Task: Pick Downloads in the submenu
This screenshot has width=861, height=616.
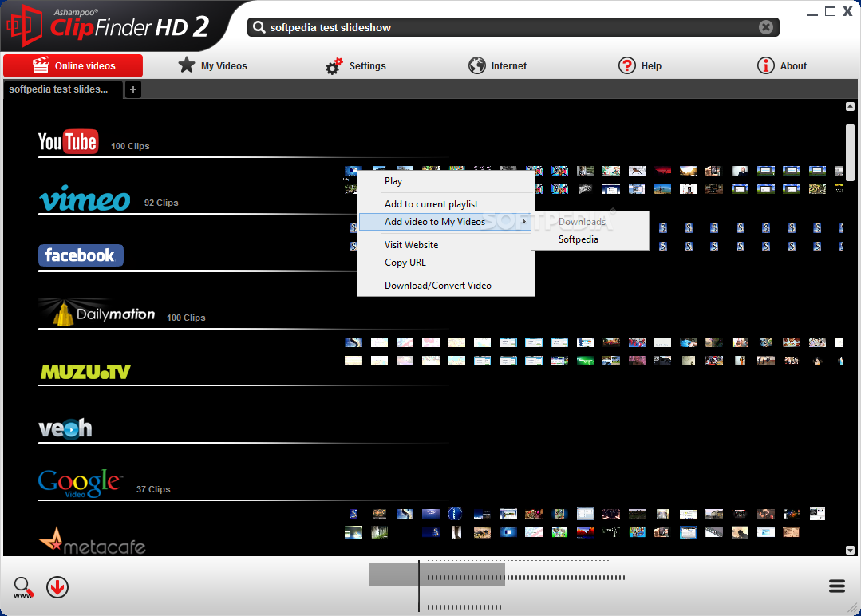Action: pos(590,222)
